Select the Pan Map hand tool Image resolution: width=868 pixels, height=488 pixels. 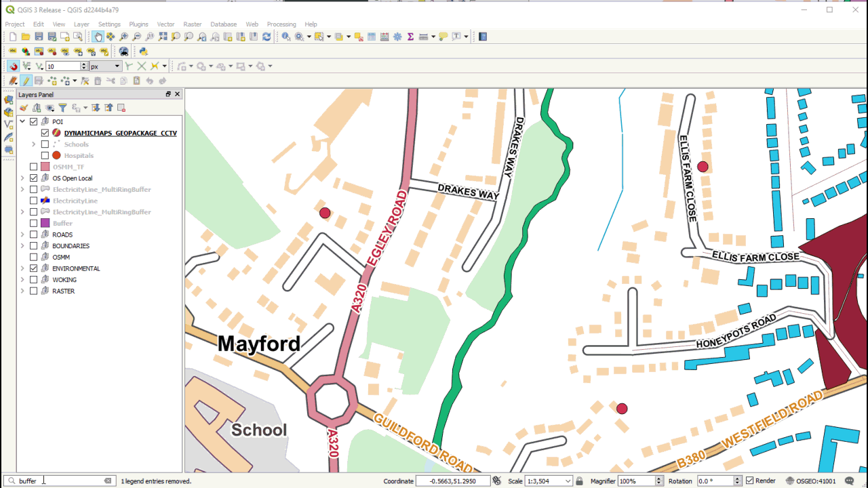pos(98,37)
